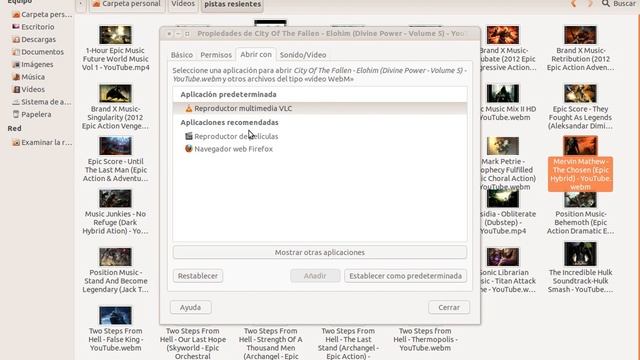640x360 pixels.
Task: Click the Añadir button
Action: (315, 276)
